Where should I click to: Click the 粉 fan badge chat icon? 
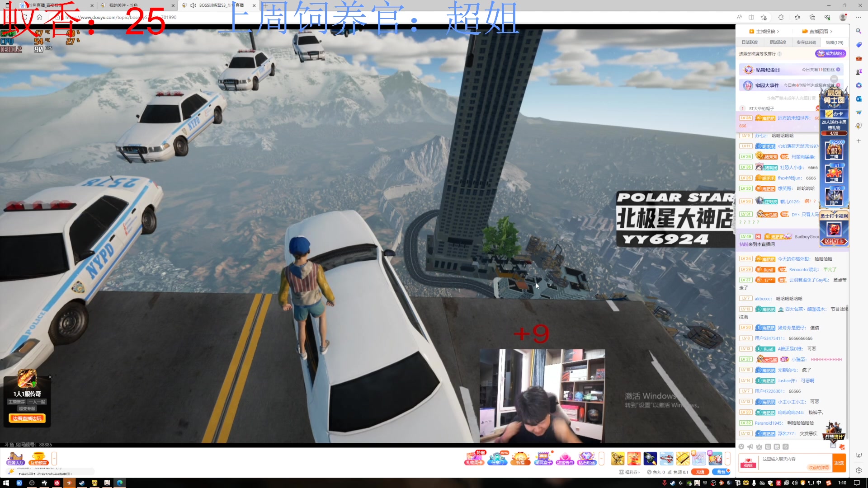pyautogui.click(x=768, y=446)
